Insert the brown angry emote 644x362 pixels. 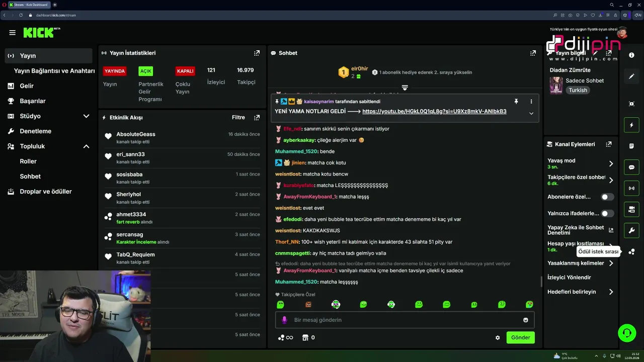[308, 305]
